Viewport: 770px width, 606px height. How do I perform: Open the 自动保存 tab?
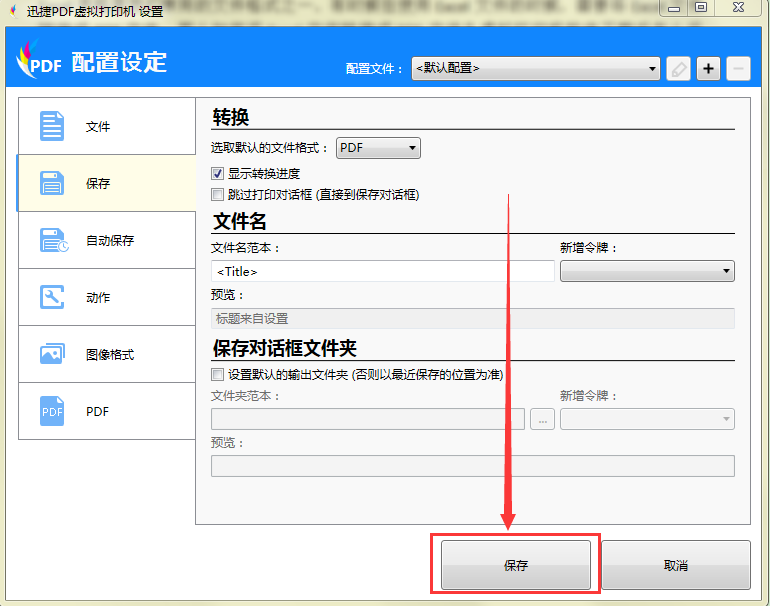[107, 240]
